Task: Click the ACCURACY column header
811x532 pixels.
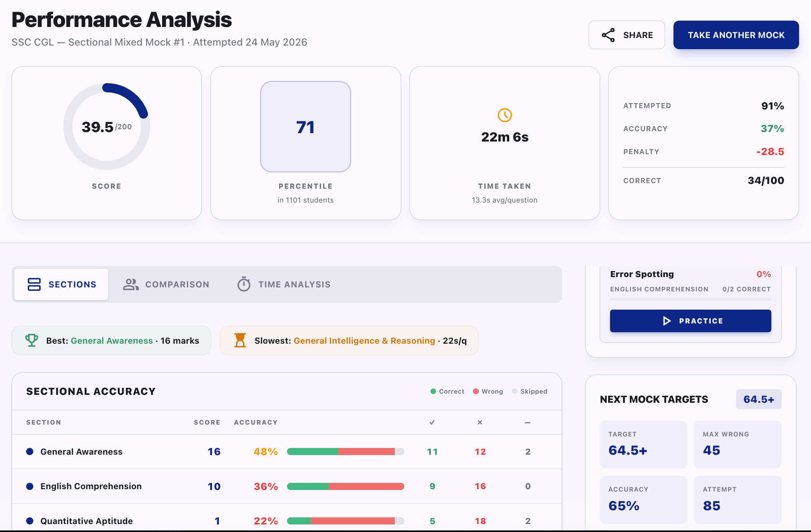Action: click(x=256, y=422)
